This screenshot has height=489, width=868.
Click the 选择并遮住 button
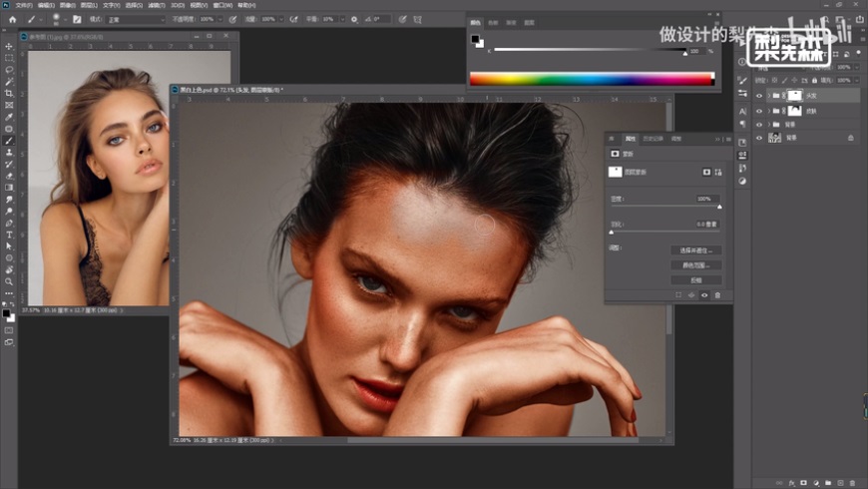695,250
